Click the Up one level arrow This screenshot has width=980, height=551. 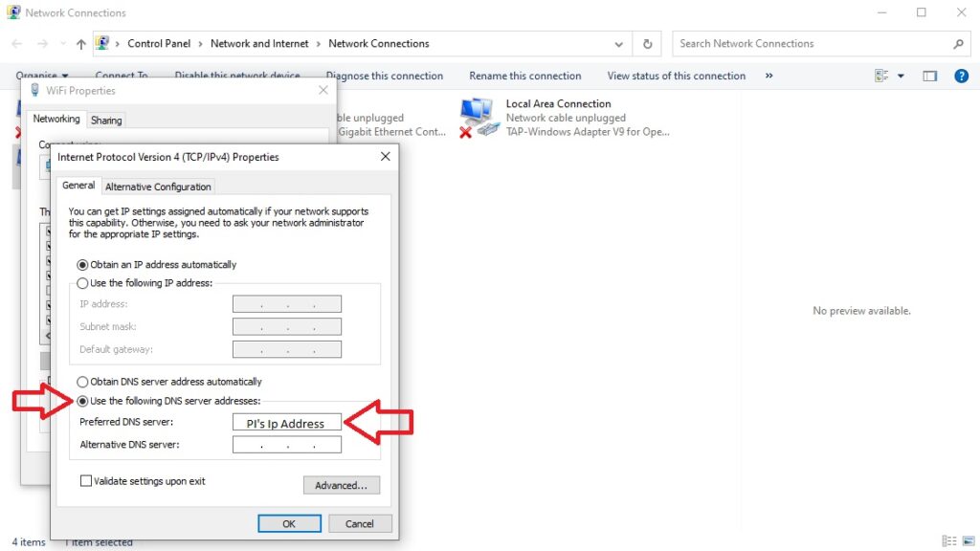[80, 44]
